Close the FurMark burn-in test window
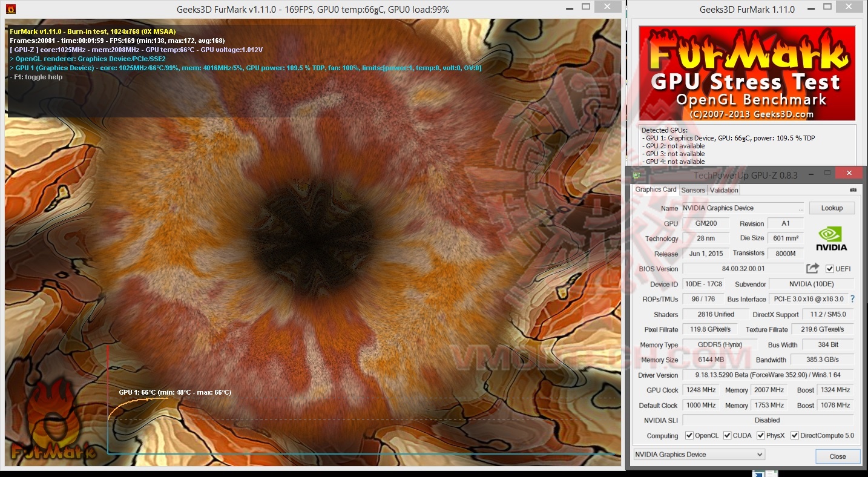Image resolution: width=868 pixels, height=477 pixels. [x=607, y=7]
